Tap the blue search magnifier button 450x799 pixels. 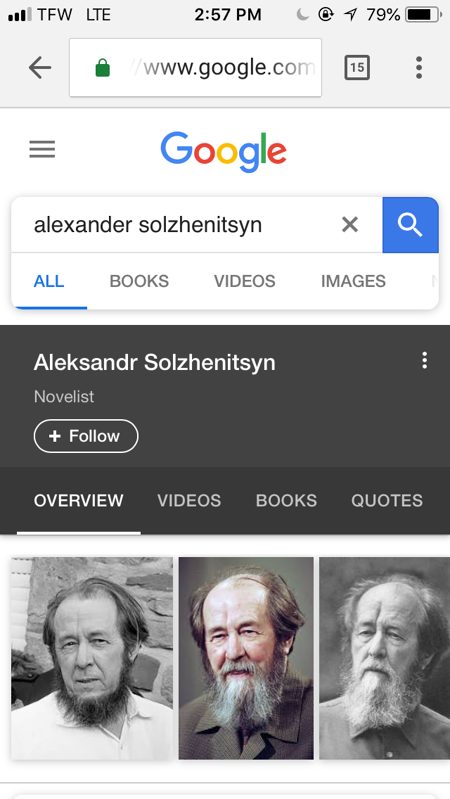coord(410,225)
